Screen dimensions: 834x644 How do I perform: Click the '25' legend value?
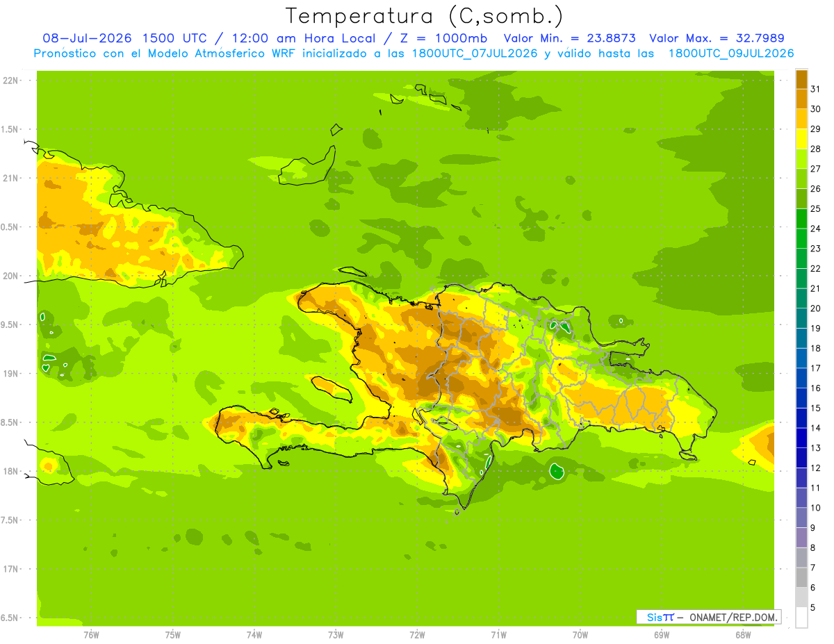click(x=815, y=208)
